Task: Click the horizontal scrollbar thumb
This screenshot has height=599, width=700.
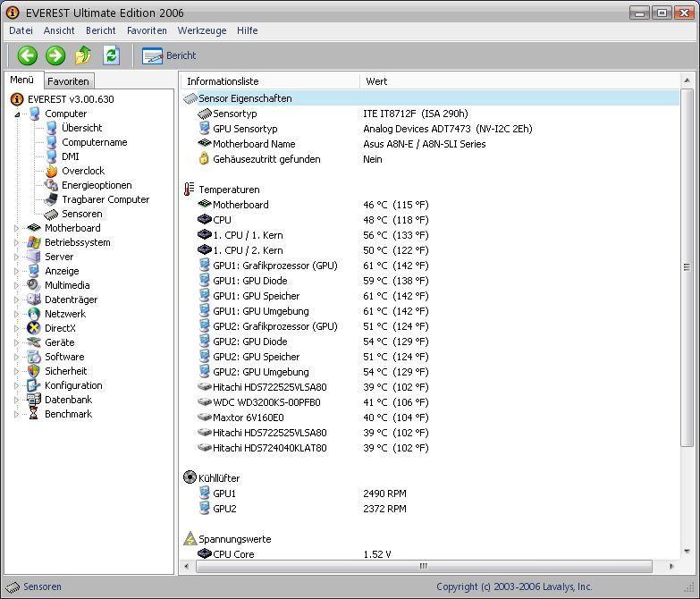Action: pos(424,566)
